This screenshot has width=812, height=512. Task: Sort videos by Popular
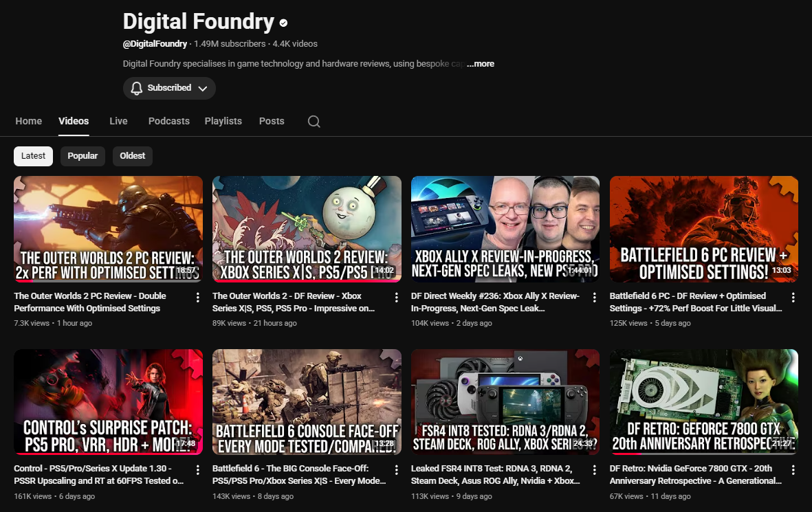click(83, 156)
